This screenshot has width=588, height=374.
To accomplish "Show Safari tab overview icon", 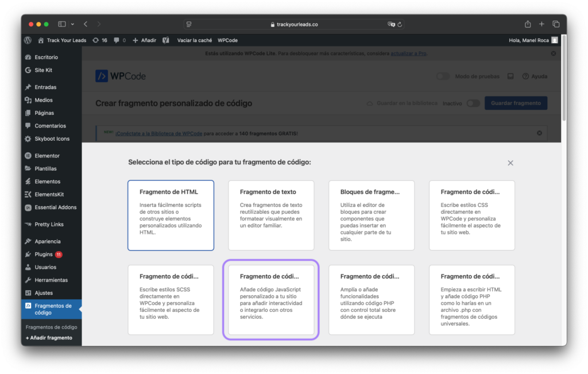I will pos(556,24).
